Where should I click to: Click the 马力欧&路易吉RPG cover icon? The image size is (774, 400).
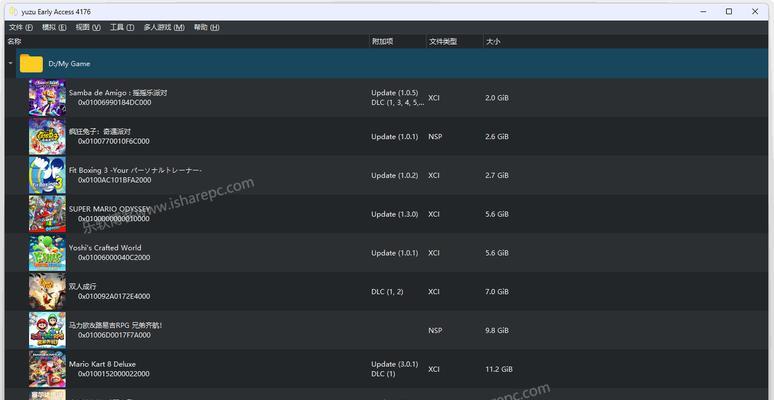(47, 330)
